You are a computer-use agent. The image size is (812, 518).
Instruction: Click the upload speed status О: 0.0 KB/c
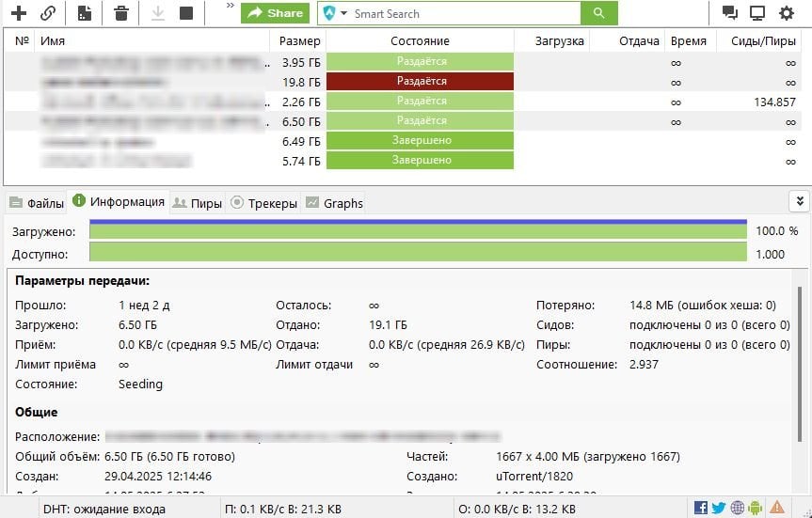[x=517, y=510]
